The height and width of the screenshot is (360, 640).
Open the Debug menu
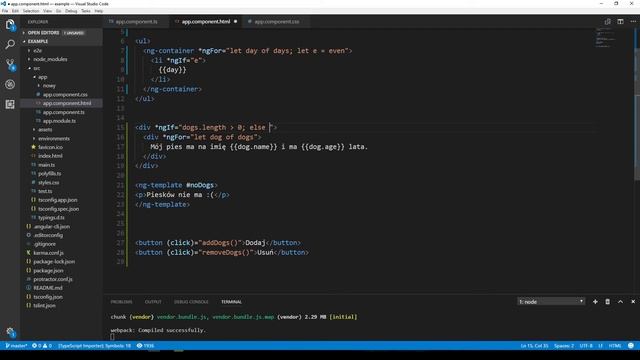pyautogui.click(x=71, y=11)
